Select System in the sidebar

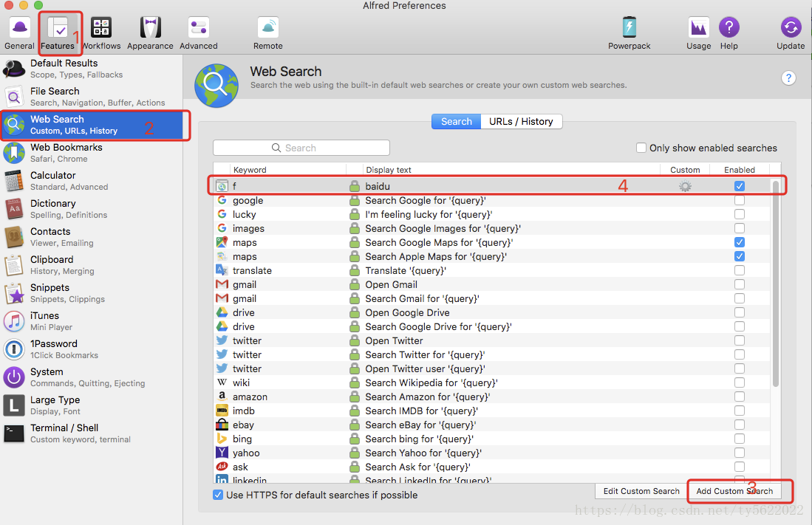click(x=91, y=377)
